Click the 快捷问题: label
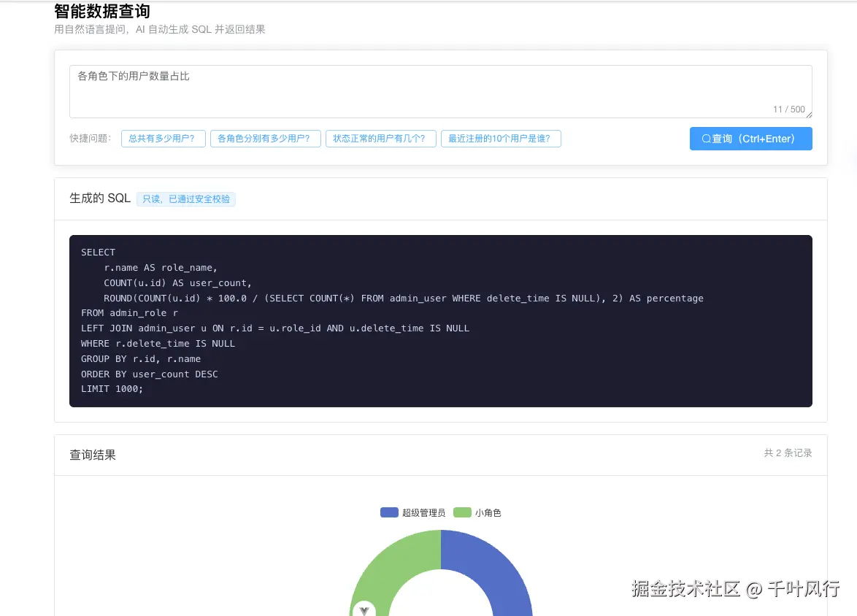This screenshot has width=857, height=616. pyautogui.click(x=91, y=138)
